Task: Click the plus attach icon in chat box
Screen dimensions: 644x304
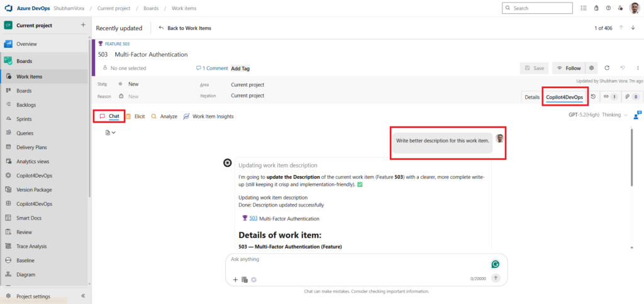Action: (x=235, y=279)
